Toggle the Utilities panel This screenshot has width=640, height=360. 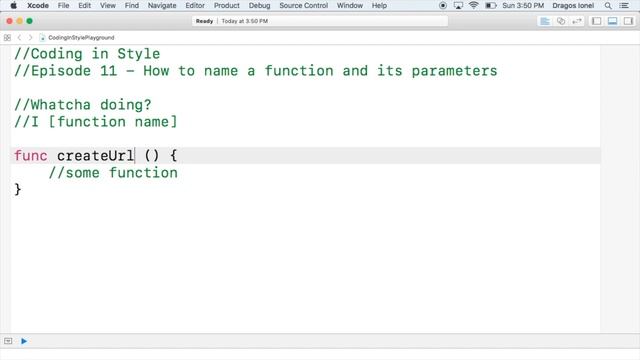coord(629,21)
